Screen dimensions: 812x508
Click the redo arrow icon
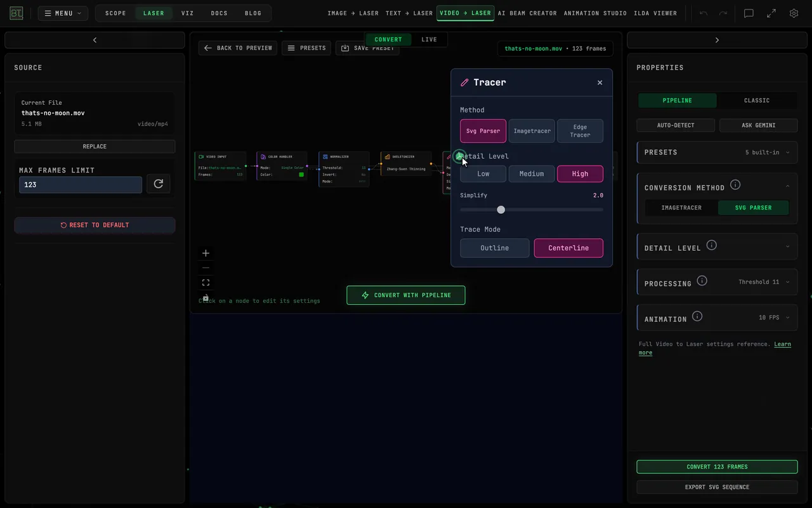pos(723,13)
